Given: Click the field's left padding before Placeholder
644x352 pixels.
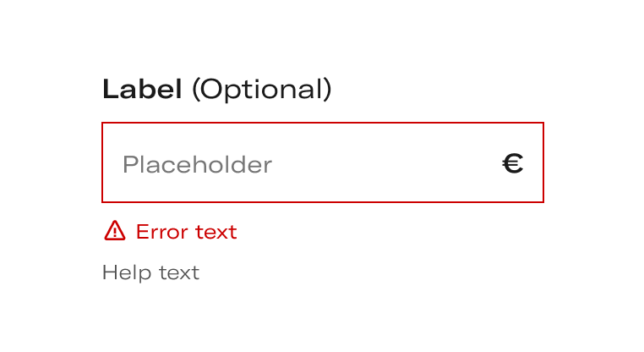Looking at the screenshot, I should point(112,163).
